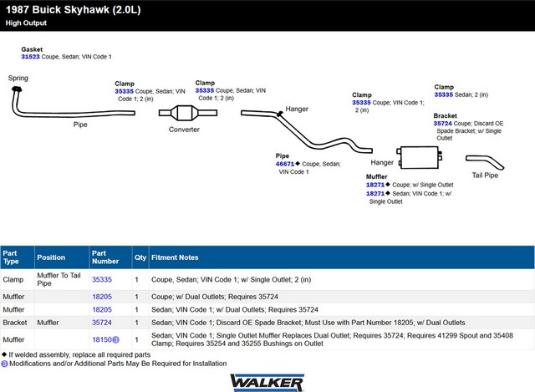The height and width of the screenshot is (392, 535).
Task: Open muffler 18271 link for Sedan
Action: click(x=374, y=193)
